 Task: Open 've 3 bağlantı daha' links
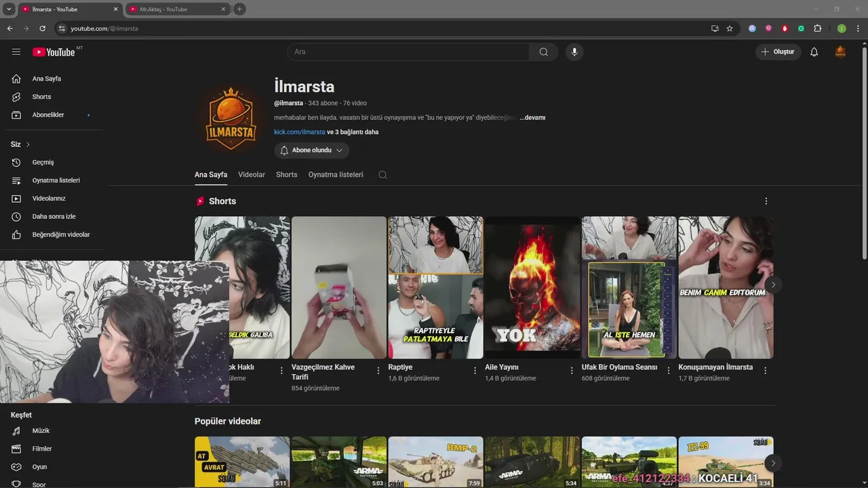(353, 132)
